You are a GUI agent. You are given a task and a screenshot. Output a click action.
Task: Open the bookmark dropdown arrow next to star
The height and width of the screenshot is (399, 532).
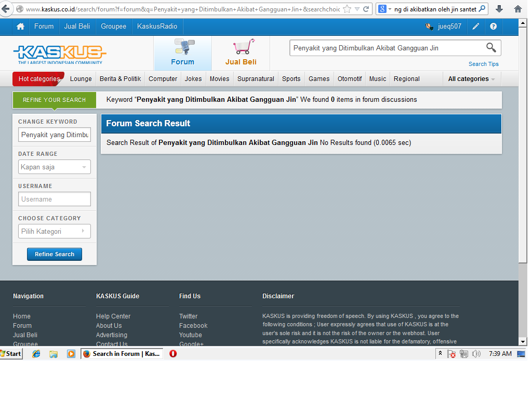click(357, 9)
